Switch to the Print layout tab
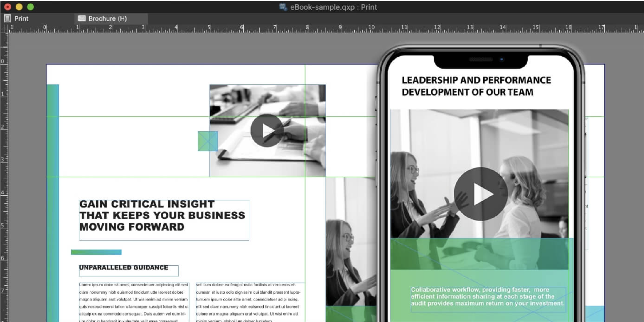 click(x=21, y=18)
